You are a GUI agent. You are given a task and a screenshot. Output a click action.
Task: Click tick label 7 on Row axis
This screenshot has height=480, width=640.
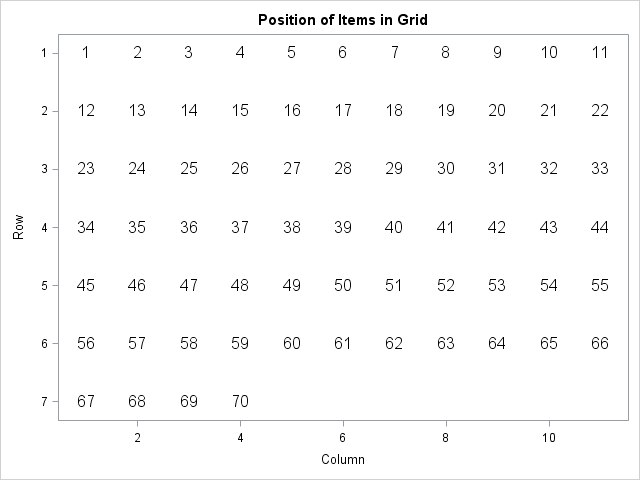[x=44, y=402]
